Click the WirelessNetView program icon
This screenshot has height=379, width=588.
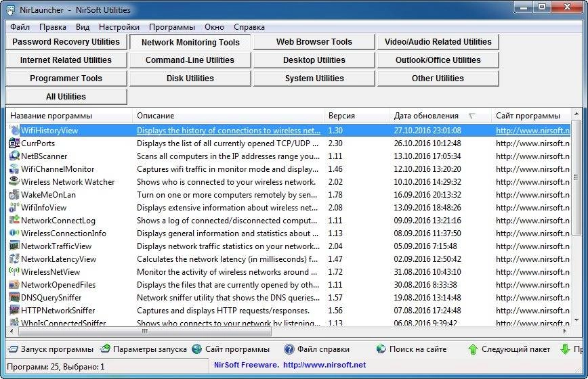pos(14,271)
